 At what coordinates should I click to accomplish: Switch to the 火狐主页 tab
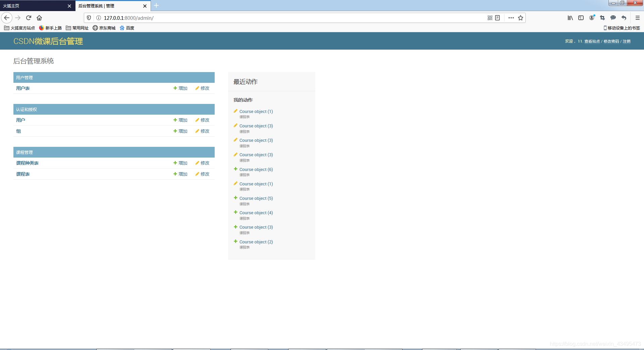click(x=34, y=6)
